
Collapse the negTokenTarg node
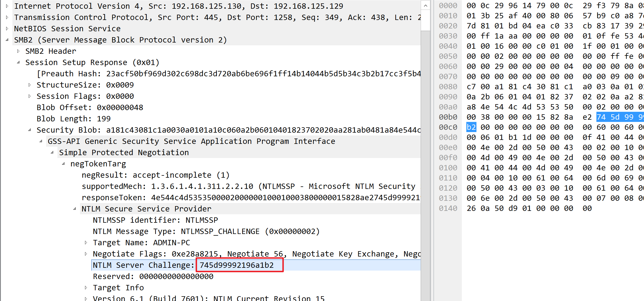pos(64,164)
